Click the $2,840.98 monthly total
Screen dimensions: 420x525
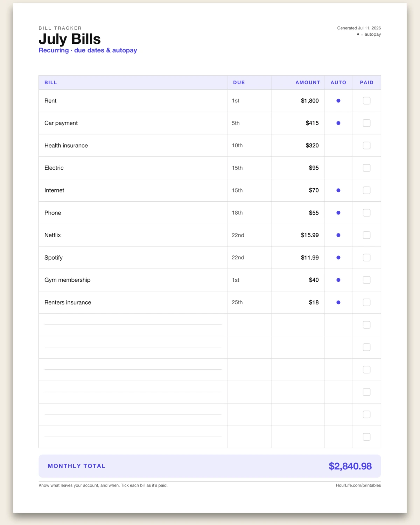[x=350, y=466]
